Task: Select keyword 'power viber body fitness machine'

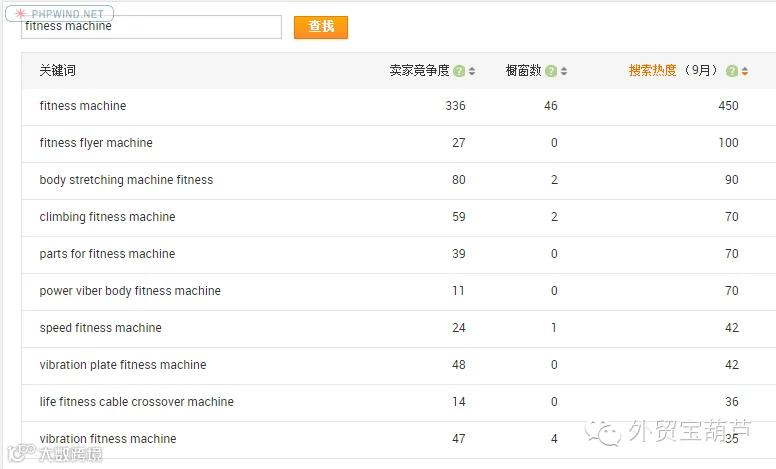Action: pyautogui.click(x=130, y=291)
